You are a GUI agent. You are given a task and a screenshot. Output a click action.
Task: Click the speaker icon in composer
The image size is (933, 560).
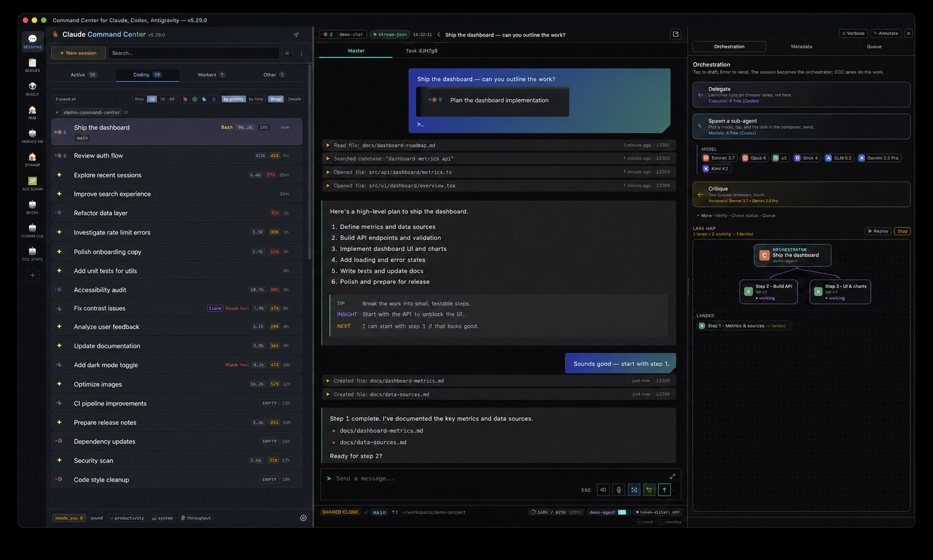[603, 490]
